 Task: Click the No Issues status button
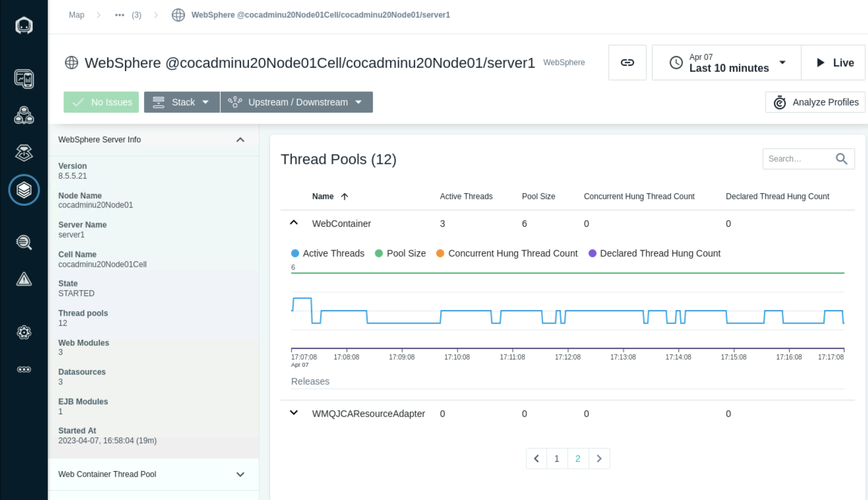(x=101, y=102)
